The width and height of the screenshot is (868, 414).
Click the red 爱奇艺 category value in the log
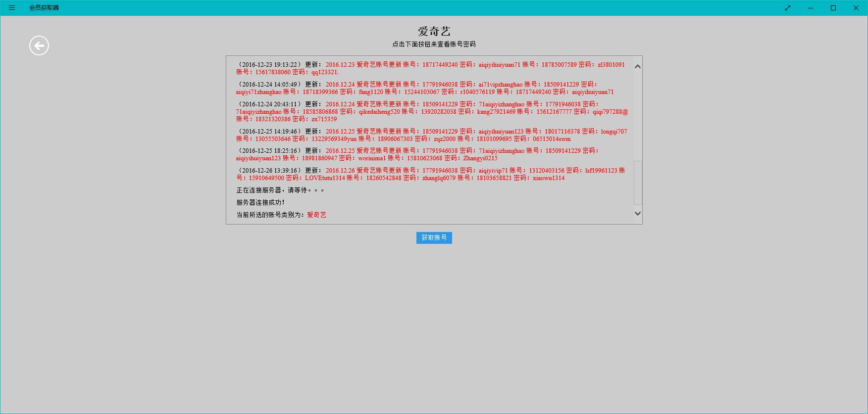pyautogui.click(x=317, y=215)
